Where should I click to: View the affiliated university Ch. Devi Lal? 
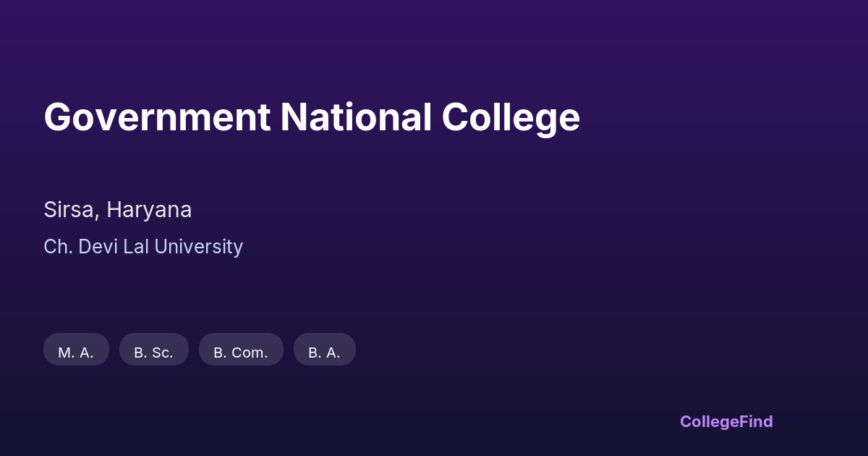coord(143,247)
